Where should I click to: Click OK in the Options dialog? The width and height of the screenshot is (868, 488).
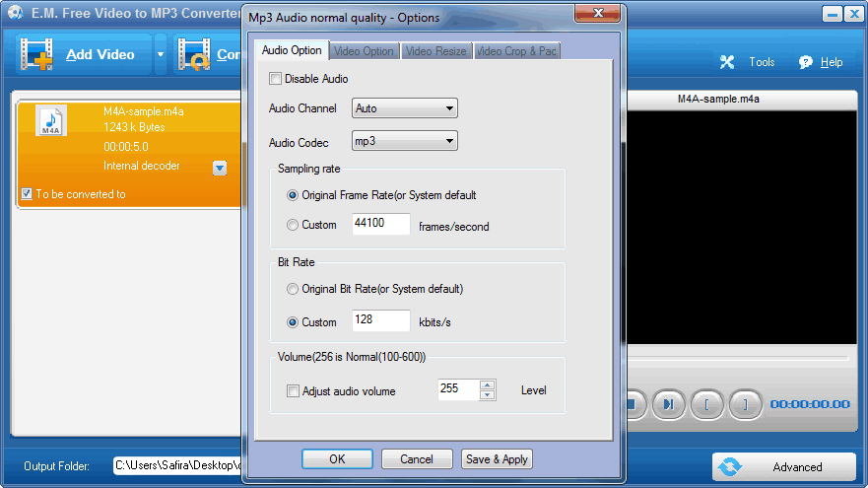(337, 459)
